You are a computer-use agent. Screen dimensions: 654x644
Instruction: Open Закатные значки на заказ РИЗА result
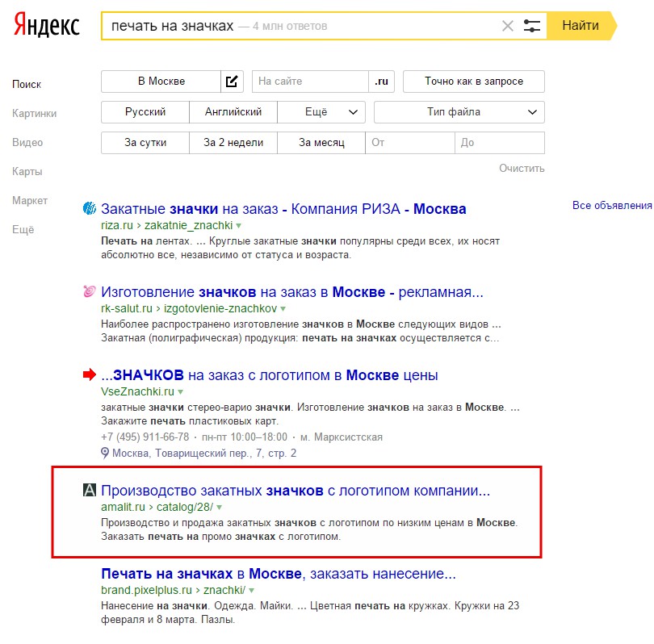283,209
